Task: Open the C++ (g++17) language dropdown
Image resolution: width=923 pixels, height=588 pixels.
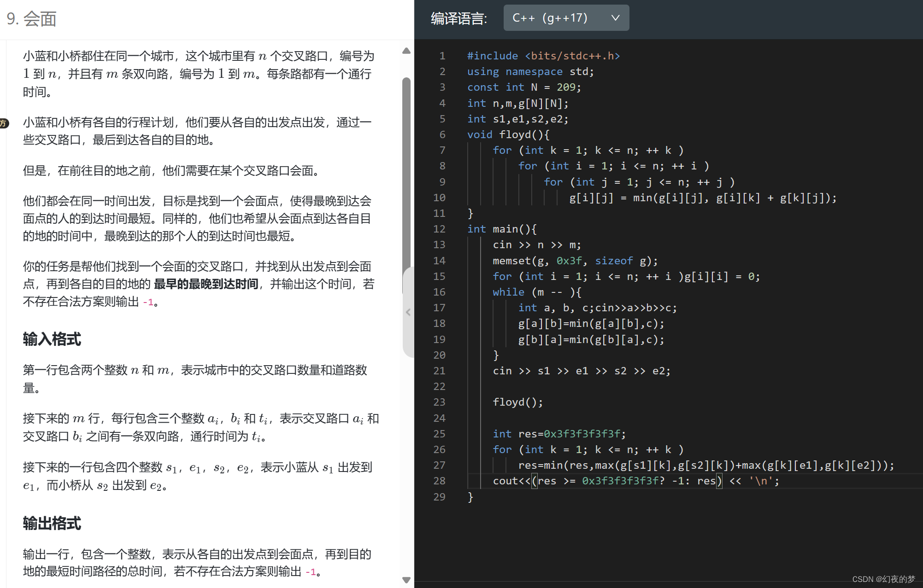Action: pyautogui.click(x=566, y=18)
